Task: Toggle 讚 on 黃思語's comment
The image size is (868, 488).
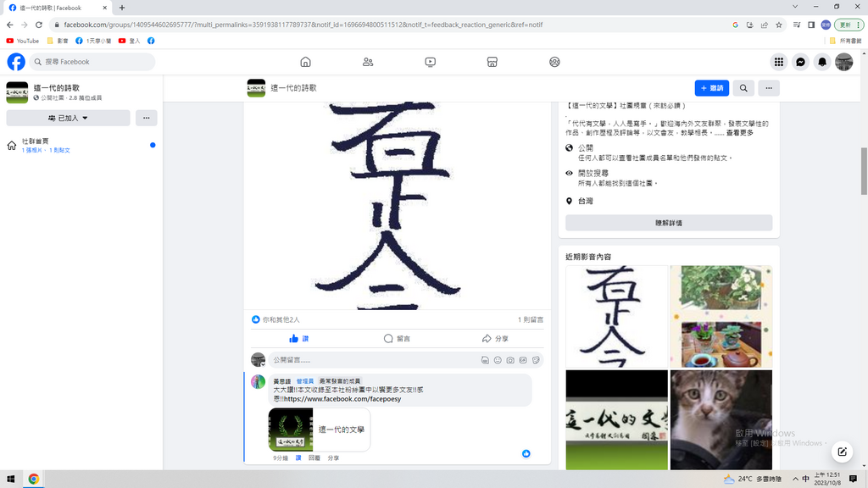Action: pos(298,457)
